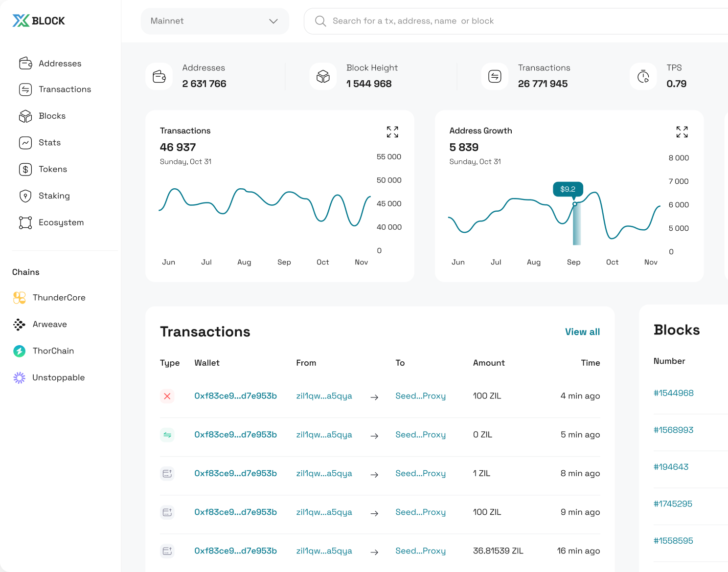Click the Number column header in Blocks
This screenshot has width=728, height=572.
669,361
